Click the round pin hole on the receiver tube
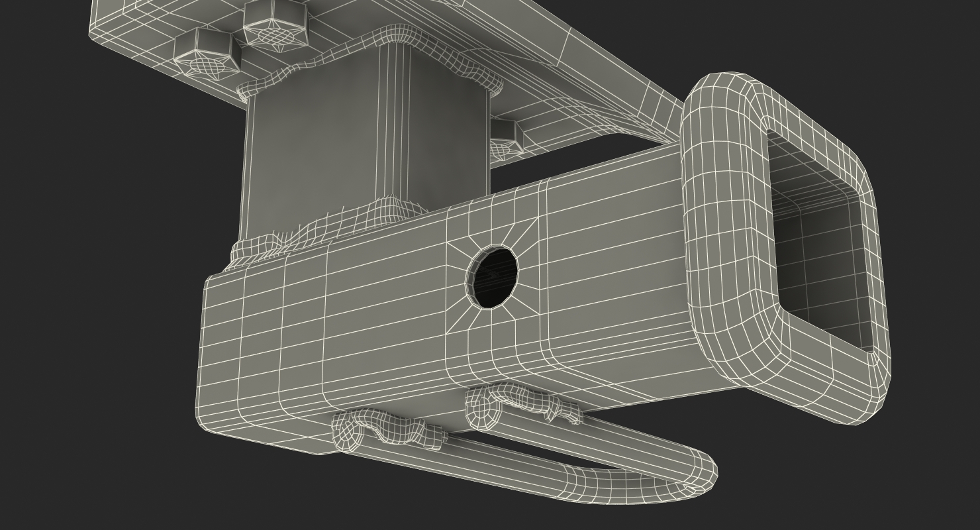The height and width of the screenshot is (530, 980). [x=493, y=276]
